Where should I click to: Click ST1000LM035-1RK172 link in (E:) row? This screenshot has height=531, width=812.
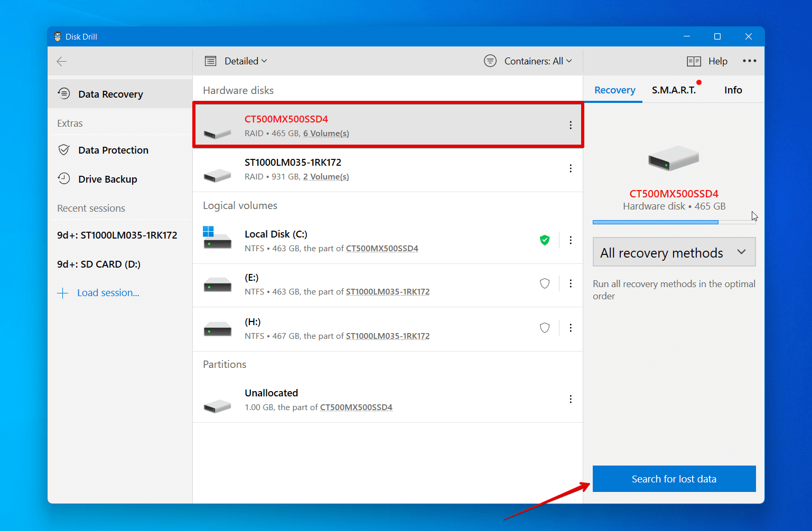pyautogui.click(x=388, y=292)
